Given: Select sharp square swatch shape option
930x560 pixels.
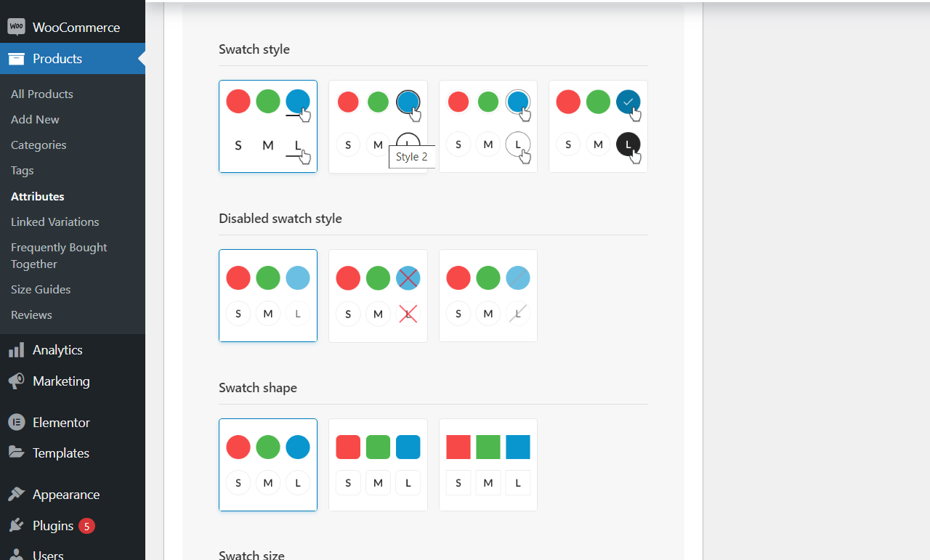Looking at the screenshot, I should 488,465.
